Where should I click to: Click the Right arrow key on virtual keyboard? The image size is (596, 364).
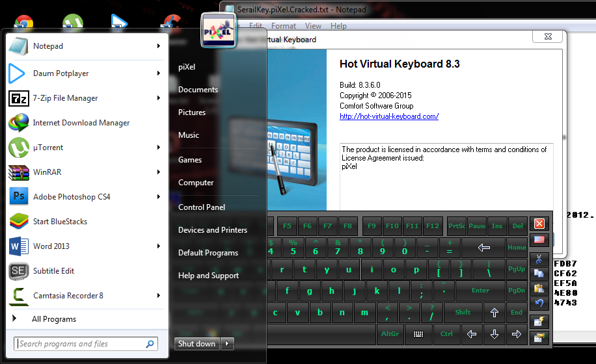pyautogui.click(x=517, y=334)
